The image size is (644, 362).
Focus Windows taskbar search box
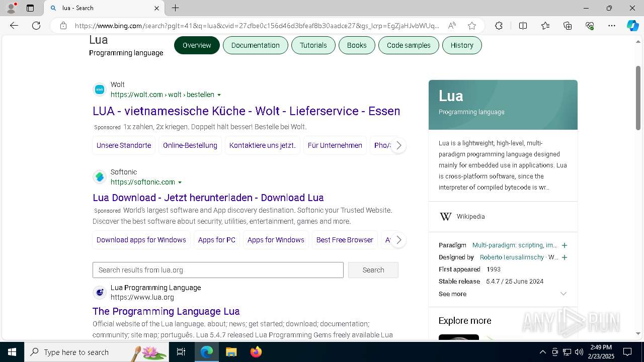coord(97,352)
